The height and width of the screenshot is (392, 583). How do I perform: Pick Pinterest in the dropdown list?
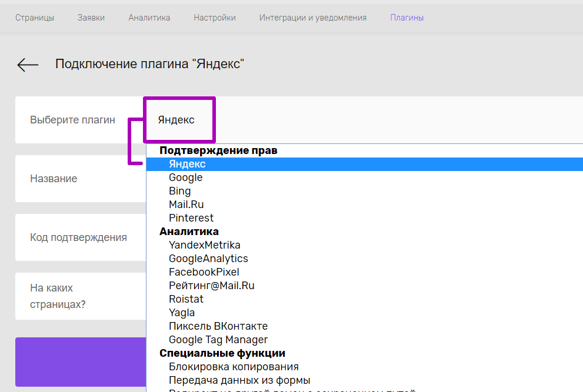(x=364, y=217)
